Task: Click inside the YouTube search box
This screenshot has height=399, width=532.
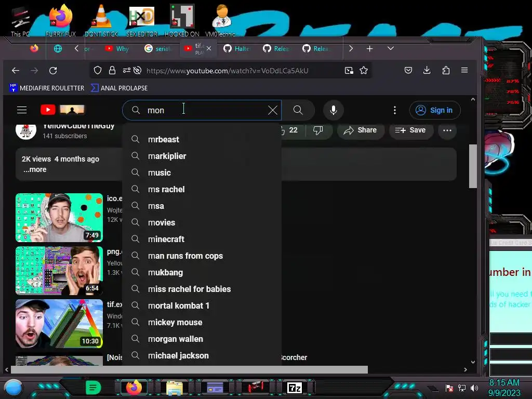Action: click(202, 110)
